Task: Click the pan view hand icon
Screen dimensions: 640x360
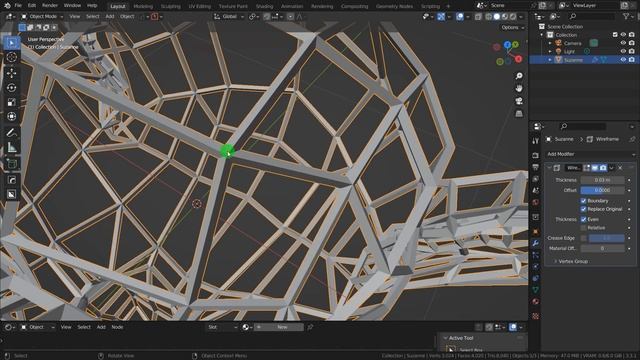Action: click(519, 89)
